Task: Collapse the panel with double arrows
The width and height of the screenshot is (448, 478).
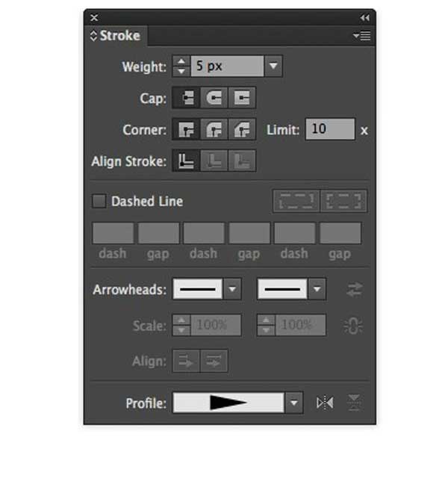Action: (x=364, y=16)
